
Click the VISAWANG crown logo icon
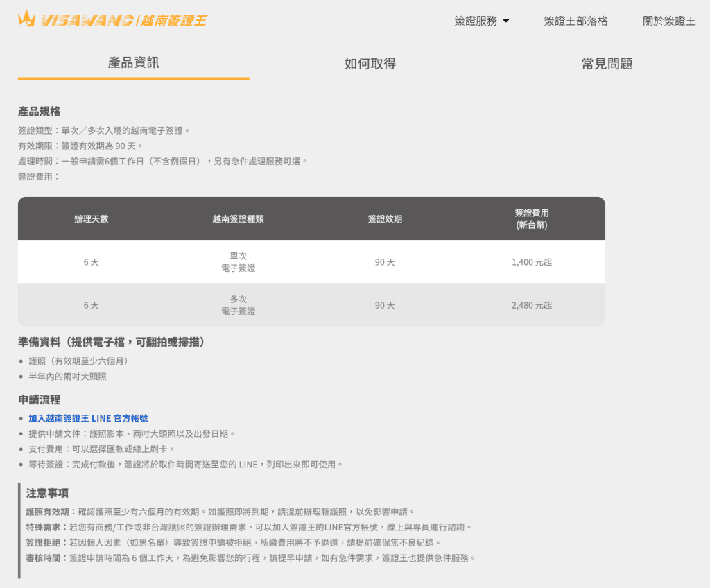(25, 20)
